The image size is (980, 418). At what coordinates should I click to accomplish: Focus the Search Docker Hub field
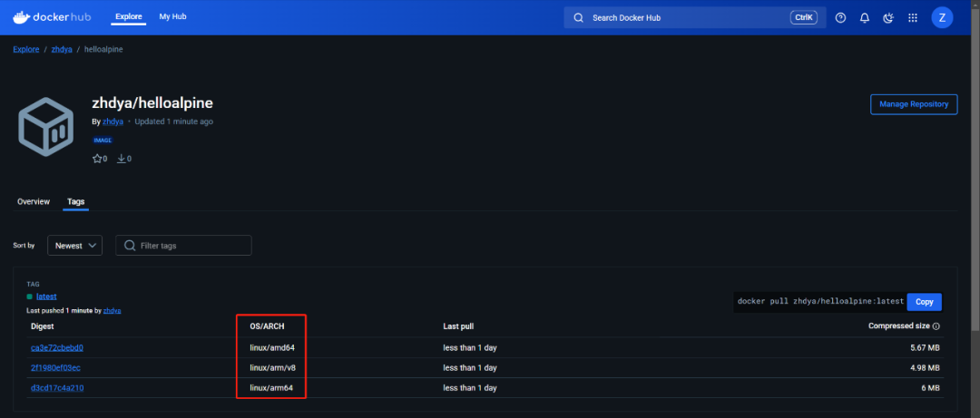click(695, 17)
